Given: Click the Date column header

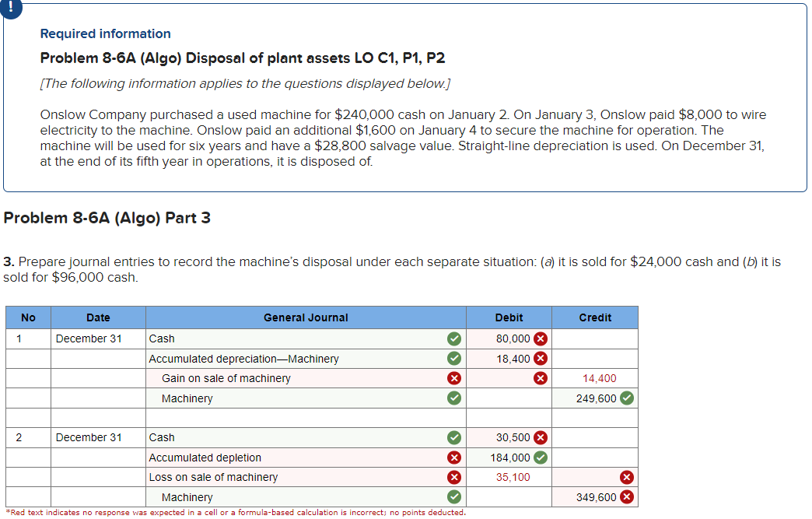Looking at the screenshot, I should pos(99,317).
